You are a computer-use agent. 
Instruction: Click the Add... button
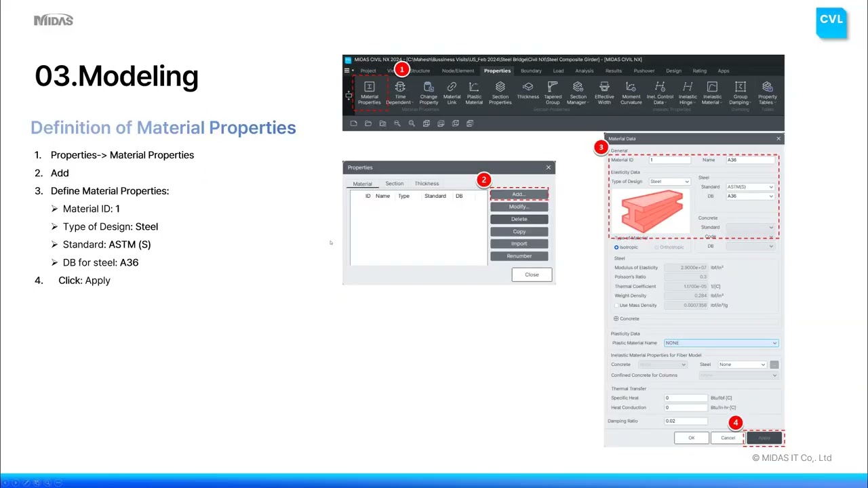point(519,195)
